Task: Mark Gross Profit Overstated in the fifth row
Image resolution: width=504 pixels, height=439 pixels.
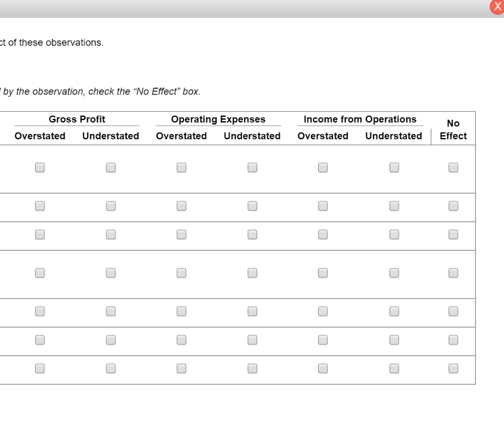Action: point(40,311)
